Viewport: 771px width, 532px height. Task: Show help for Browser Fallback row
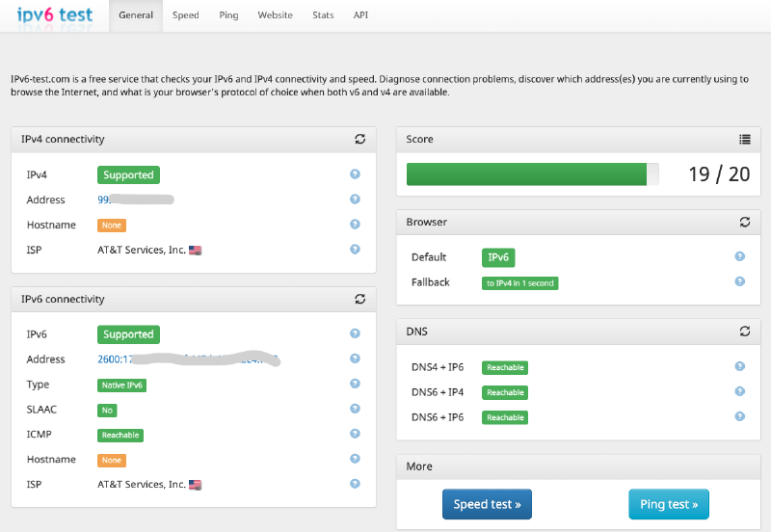[x=740, y=281]
